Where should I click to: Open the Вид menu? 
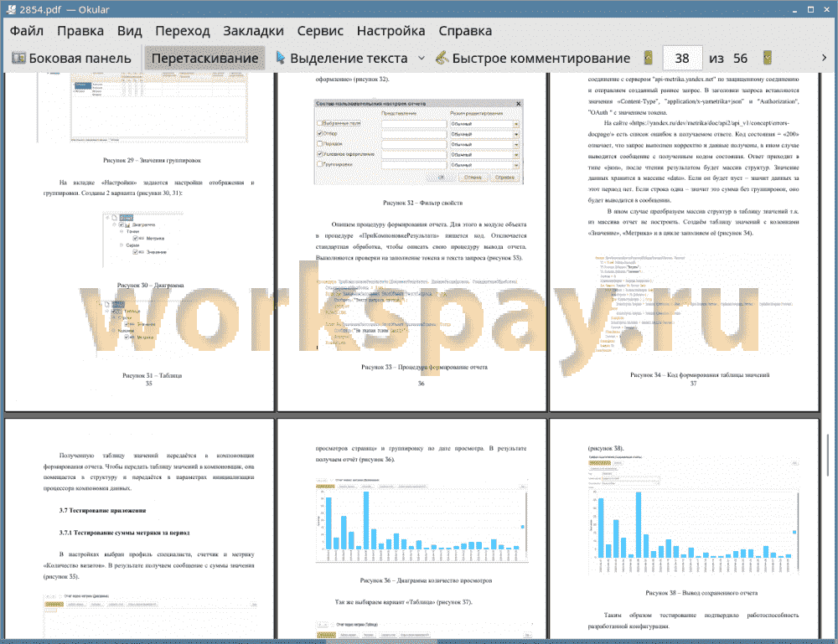pos(130,31)
